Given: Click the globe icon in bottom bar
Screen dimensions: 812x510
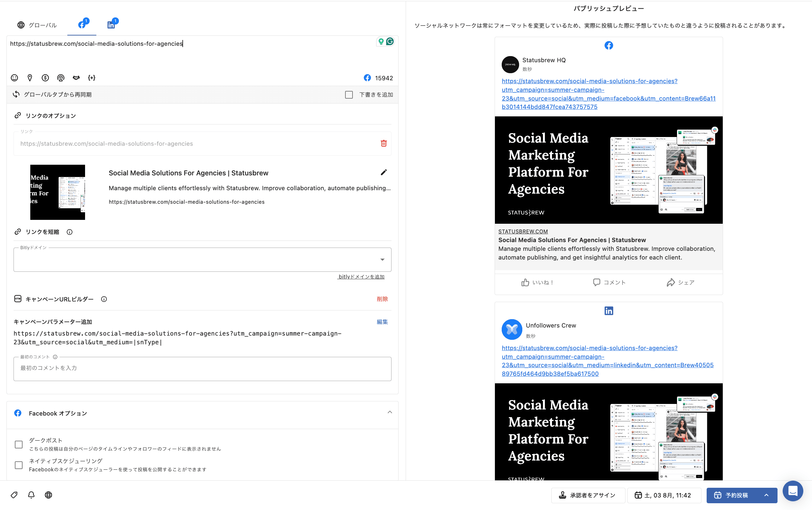Looking at the screenshot, I should (49, 495).
